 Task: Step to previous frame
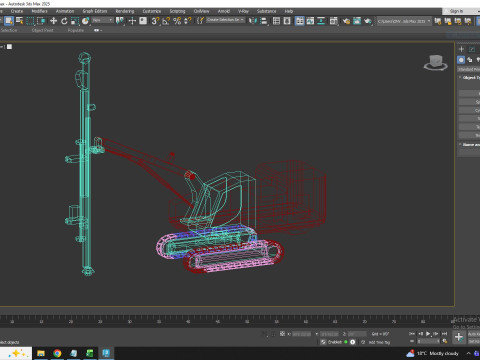420,334
